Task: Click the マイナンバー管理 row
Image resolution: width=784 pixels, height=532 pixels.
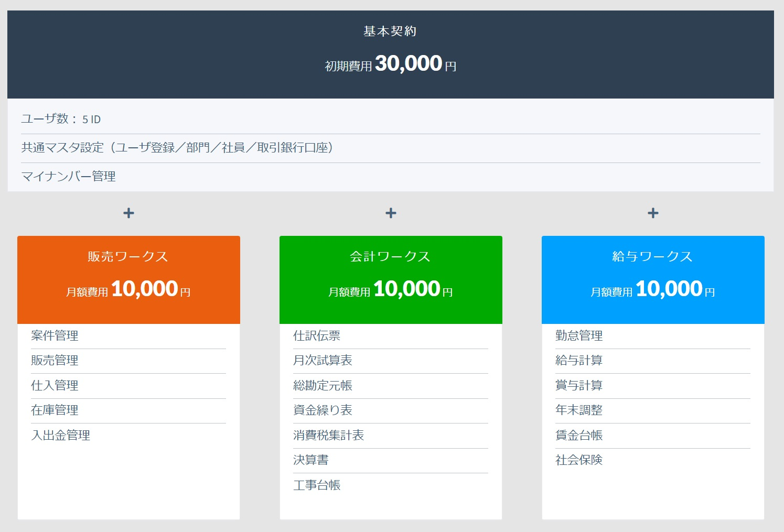Action: tap(69, 177)
